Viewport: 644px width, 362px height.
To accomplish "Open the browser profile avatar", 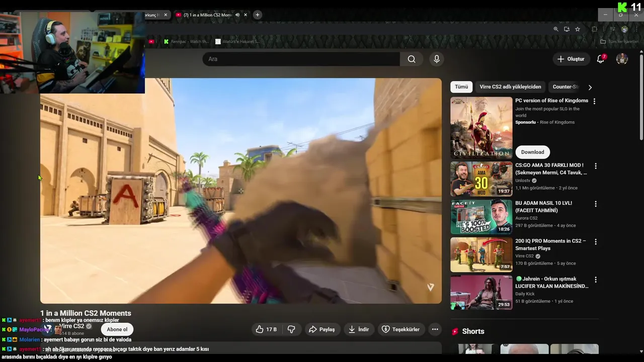I will [x=624, y=29].
